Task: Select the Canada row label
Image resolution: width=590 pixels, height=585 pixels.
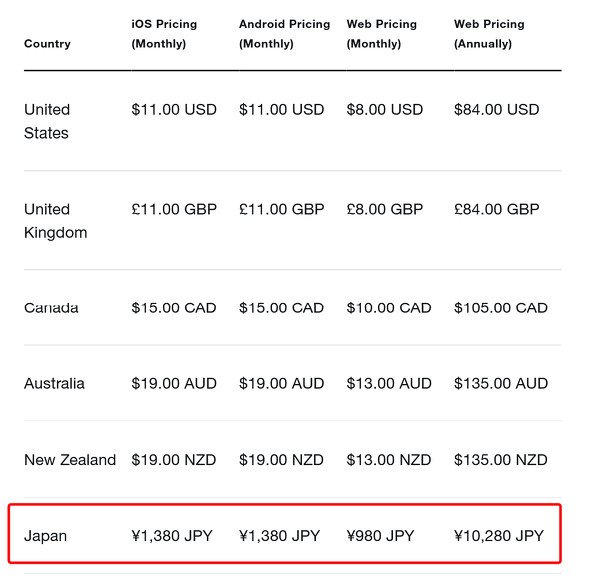Action: tap(51, 308)
